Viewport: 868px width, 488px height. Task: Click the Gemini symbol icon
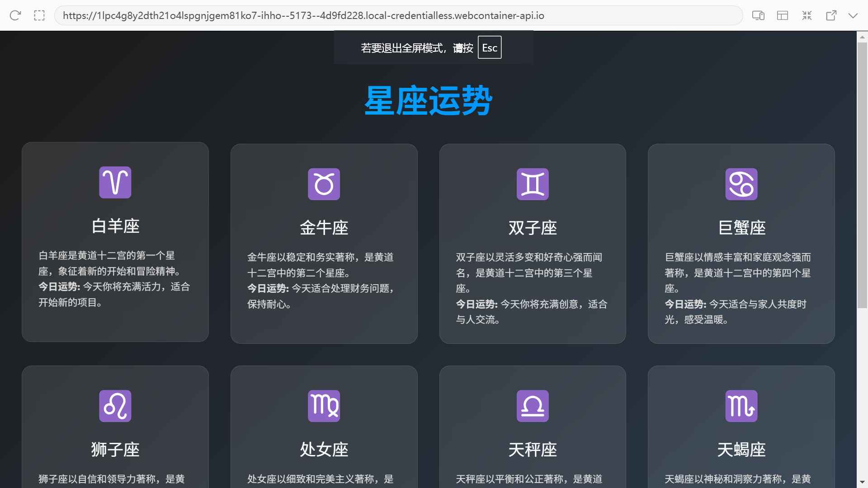point(533,184)
